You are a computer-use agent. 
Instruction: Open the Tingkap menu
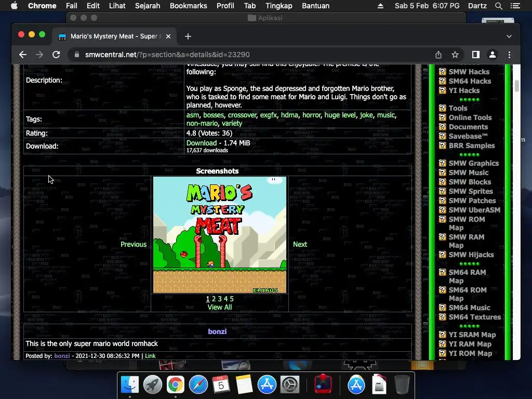pyautogui.click(x=278, y=6)
